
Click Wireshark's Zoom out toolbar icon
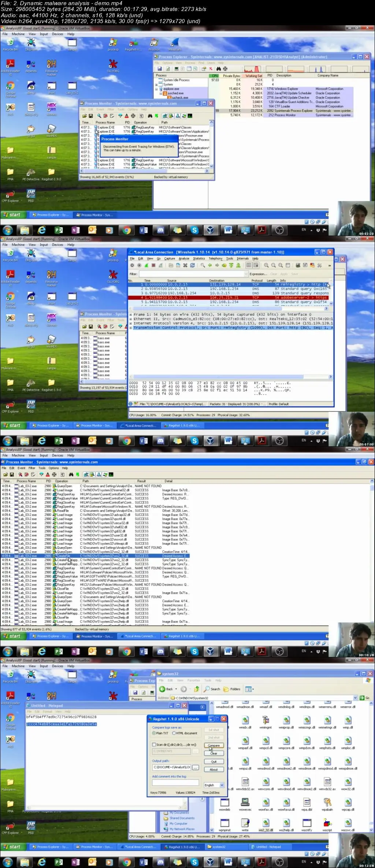(x=273, y=265)
